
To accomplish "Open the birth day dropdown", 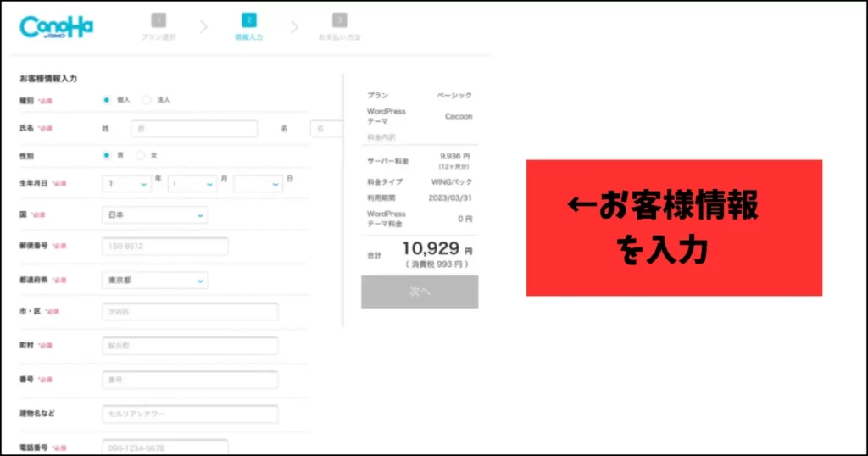I will [259, 184].
